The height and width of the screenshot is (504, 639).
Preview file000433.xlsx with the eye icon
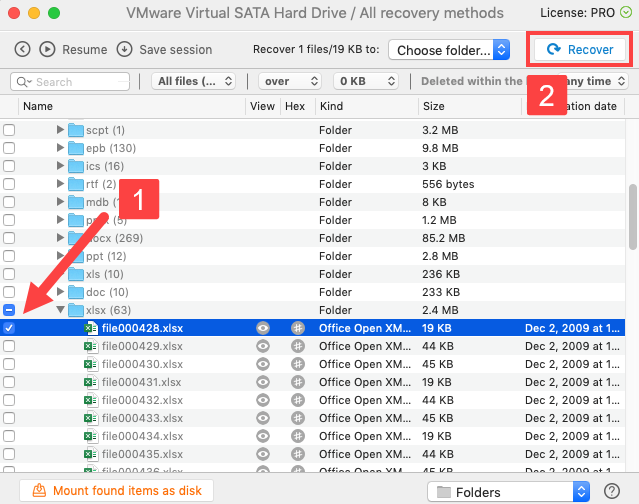pos(263,418)
